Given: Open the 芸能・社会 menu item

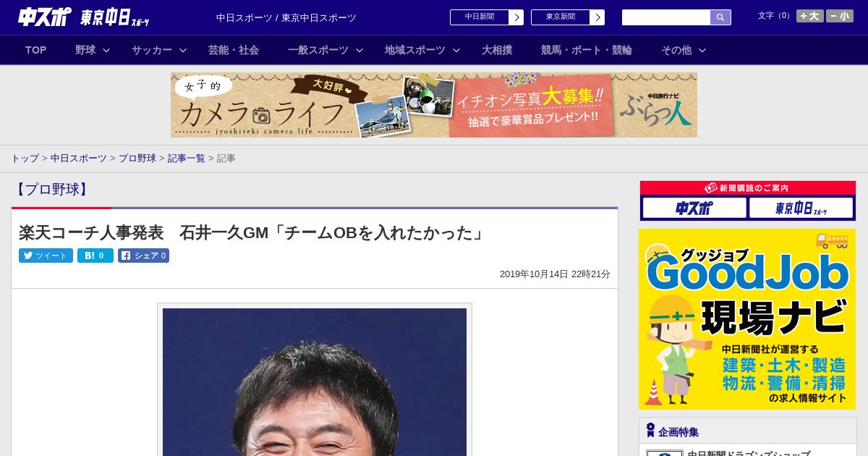Looking at the screenshot, I should [234, 50].
